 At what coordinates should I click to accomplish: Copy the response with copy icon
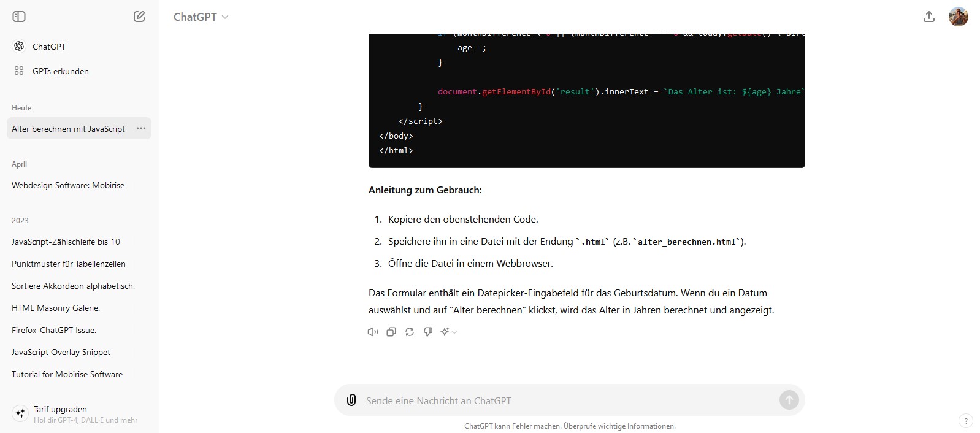[391, 332]
